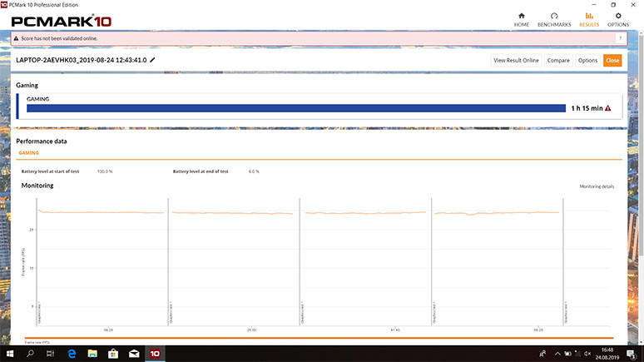Open Microsoft Store from the taskbar

[x=113, y=354]
